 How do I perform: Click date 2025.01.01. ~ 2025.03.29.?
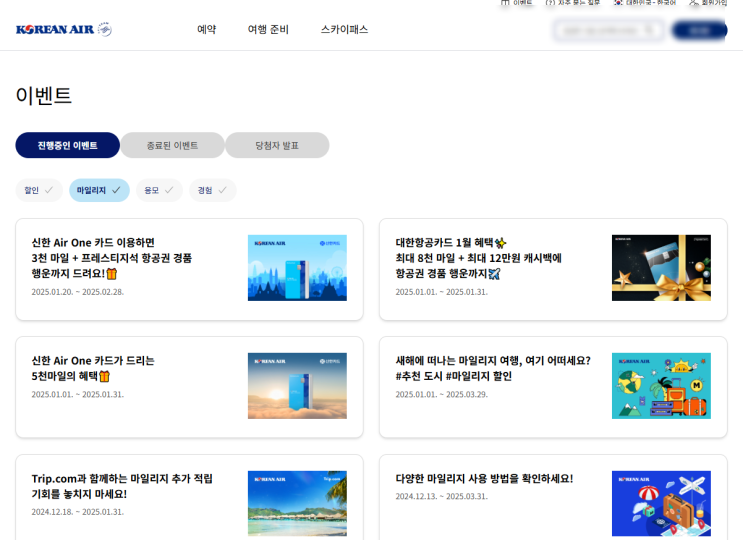(x=442, y=394)
